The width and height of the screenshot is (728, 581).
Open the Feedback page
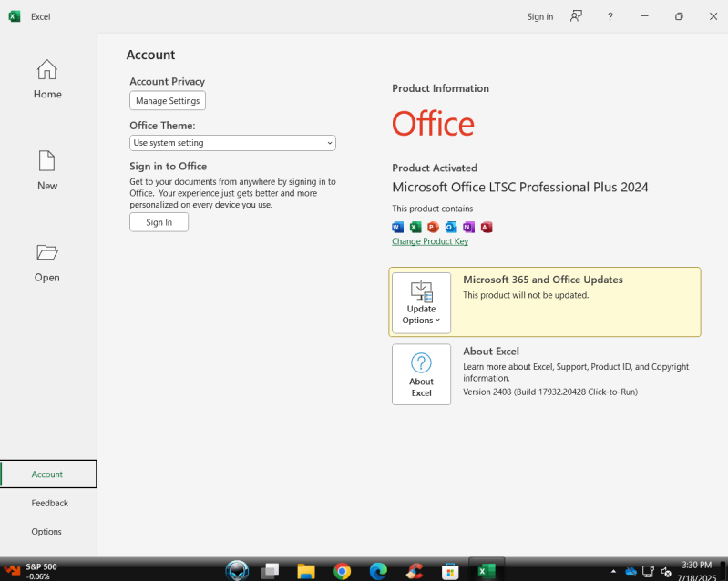pyautogui.click(x=50, y=503)
